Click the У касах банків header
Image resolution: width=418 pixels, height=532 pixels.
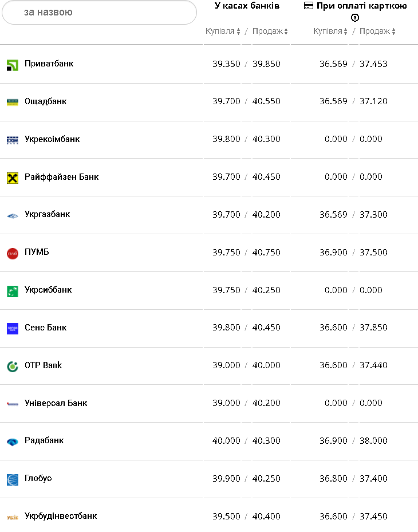click(x=247, y=6)
